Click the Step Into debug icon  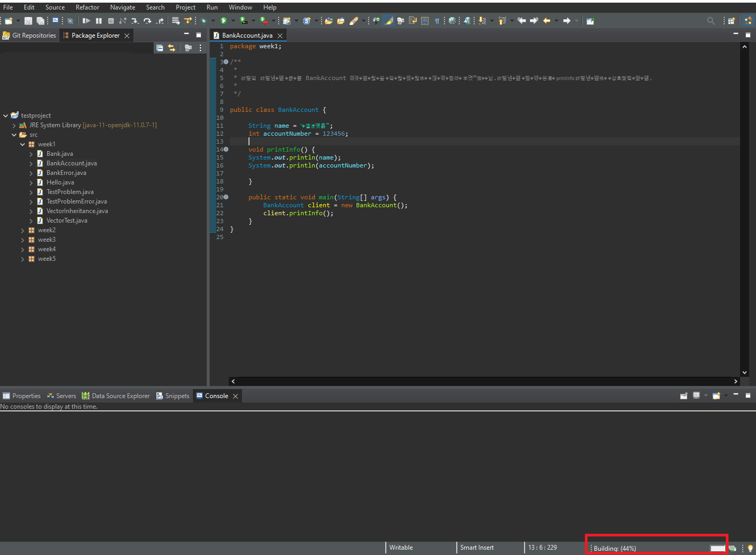click(x=135, y=21)
